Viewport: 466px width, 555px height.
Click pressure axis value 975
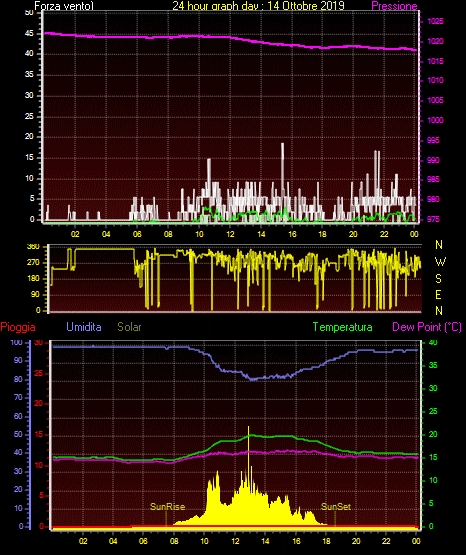click(x=433, y=219)
